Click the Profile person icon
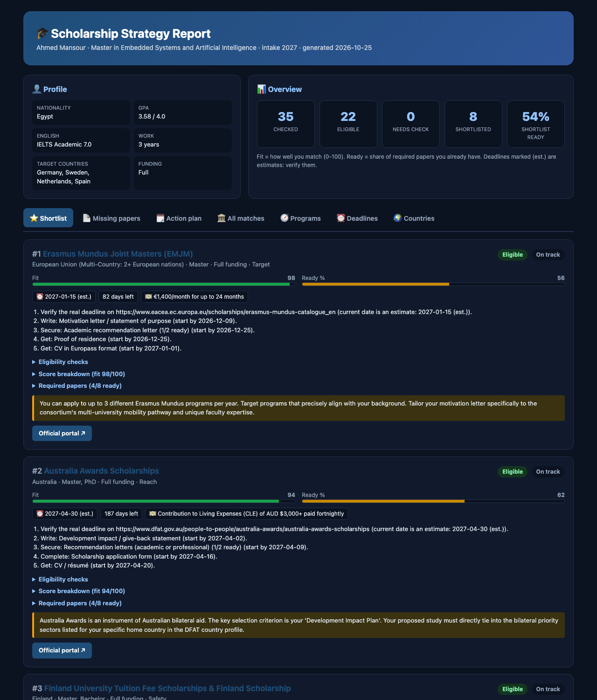 pyautogui.click(x=37, y=89)
